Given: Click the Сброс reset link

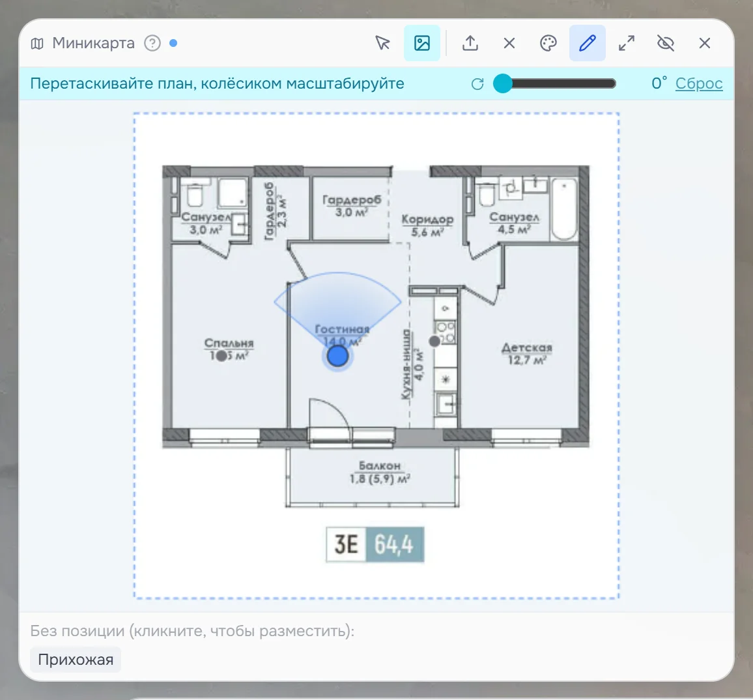Looking at the screenshot, I should [699, 83].
